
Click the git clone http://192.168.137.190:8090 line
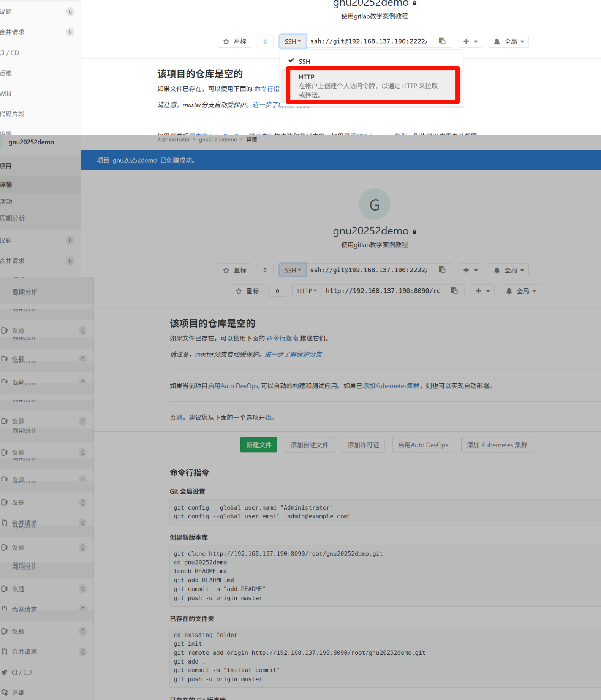point(278,554)
